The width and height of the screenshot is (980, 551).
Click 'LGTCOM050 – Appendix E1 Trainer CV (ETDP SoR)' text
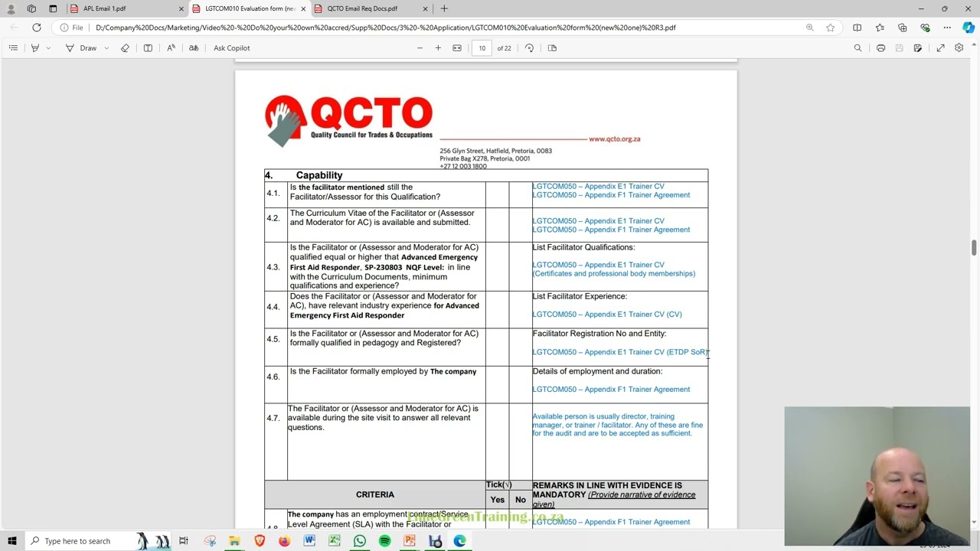click(620, 352)
